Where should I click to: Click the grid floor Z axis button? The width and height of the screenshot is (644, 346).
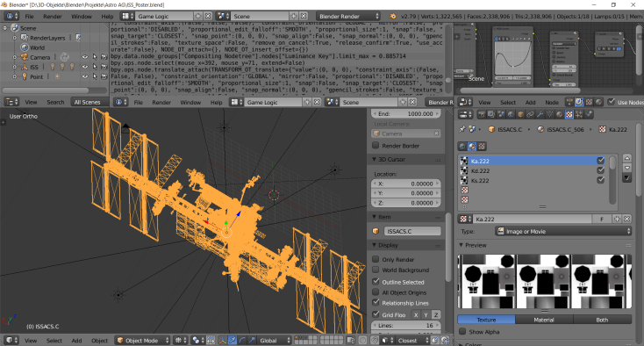436,314
